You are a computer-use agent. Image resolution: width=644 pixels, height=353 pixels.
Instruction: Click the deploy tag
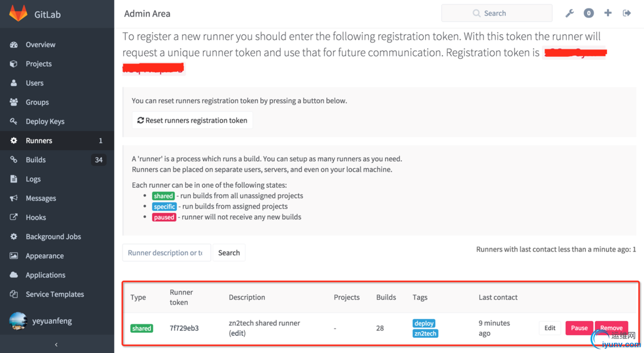[x=424, y=323]
